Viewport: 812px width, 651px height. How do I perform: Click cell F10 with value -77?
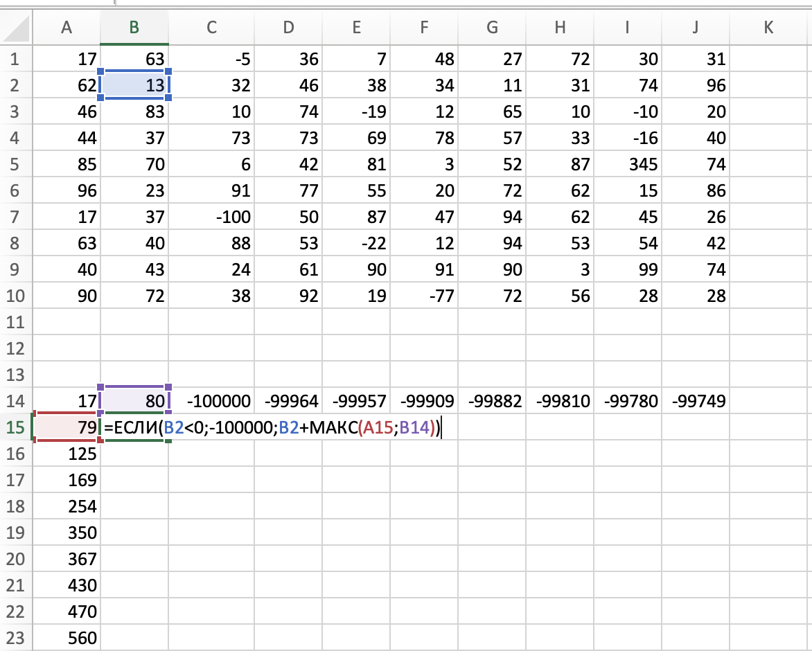point(424,296)
